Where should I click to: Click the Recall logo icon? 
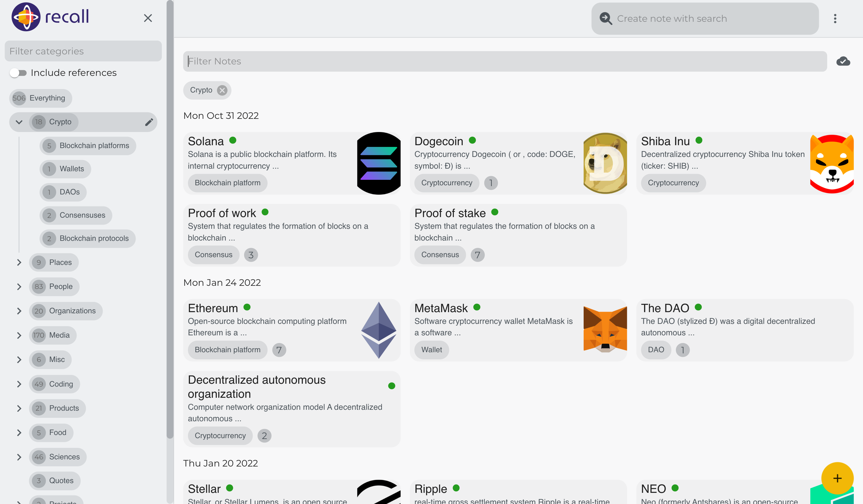pyautogui.click(x=26, y=17)
